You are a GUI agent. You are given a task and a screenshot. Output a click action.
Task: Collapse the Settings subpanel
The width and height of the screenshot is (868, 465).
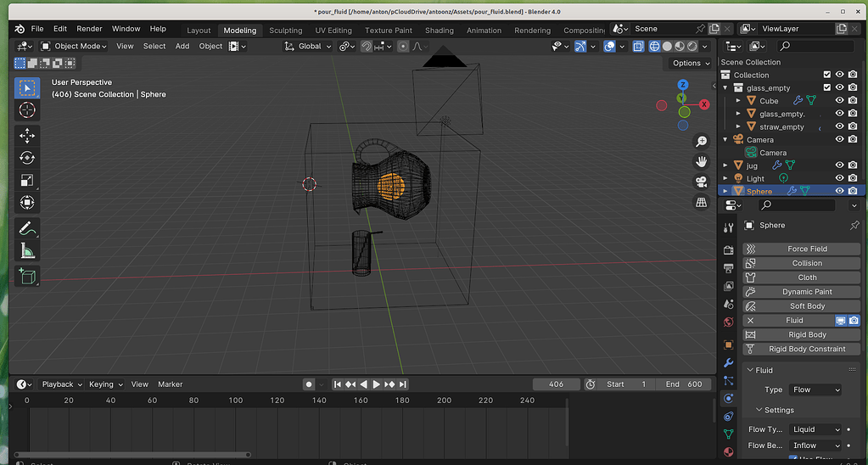[759, 410]
